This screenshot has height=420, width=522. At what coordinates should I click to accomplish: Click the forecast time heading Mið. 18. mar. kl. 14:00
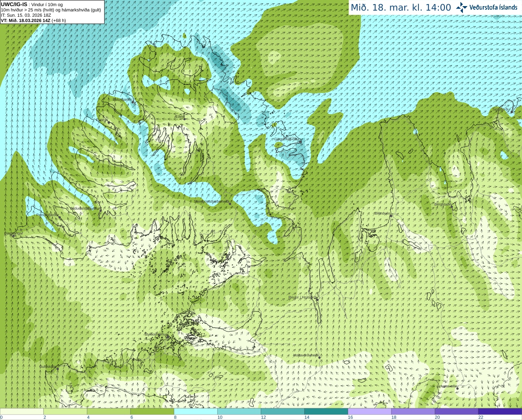click(401, 7)
